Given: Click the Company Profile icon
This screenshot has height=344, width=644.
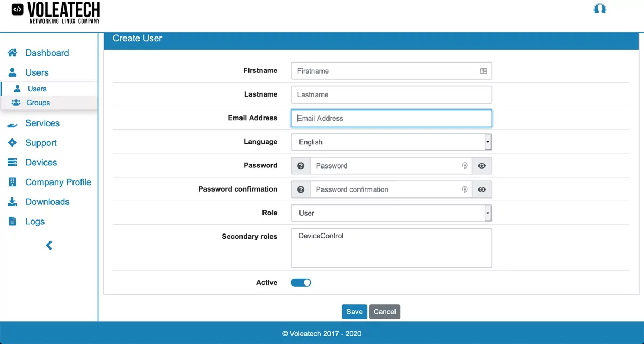Looking at the screenshot, I should pyautogui.click(x=12, y=182).
